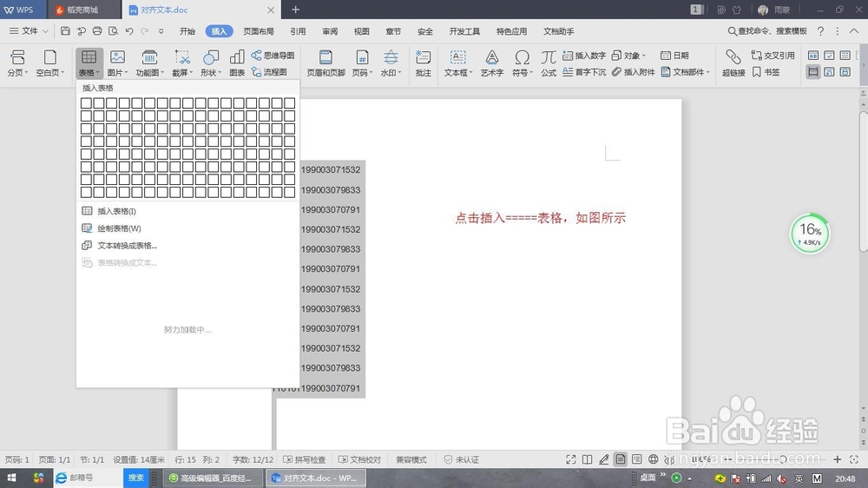Switch to the 审阅 review tab
Screen dimensions: 868x488
(x=330, y=31)
